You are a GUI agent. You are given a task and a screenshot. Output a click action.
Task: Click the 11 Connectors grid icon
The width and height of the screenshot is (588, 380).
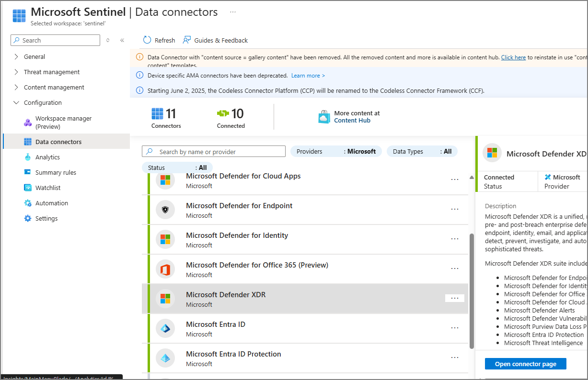coord(157,113)
